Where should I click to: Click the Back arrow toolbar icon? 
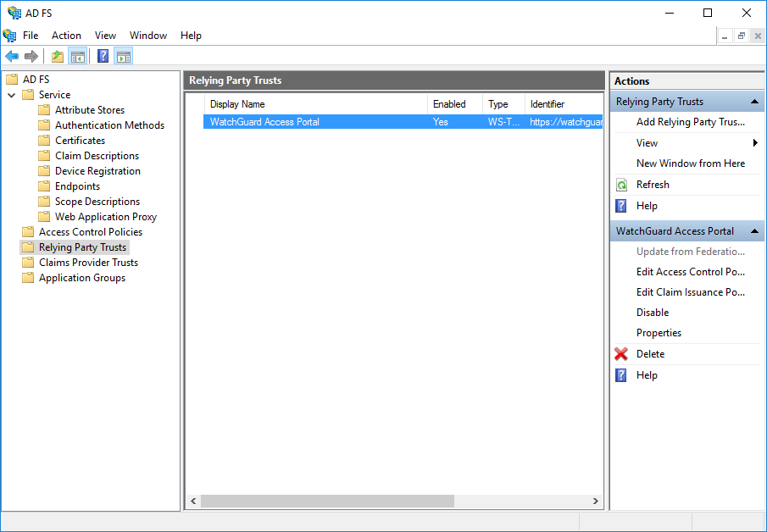coord(12,57)
